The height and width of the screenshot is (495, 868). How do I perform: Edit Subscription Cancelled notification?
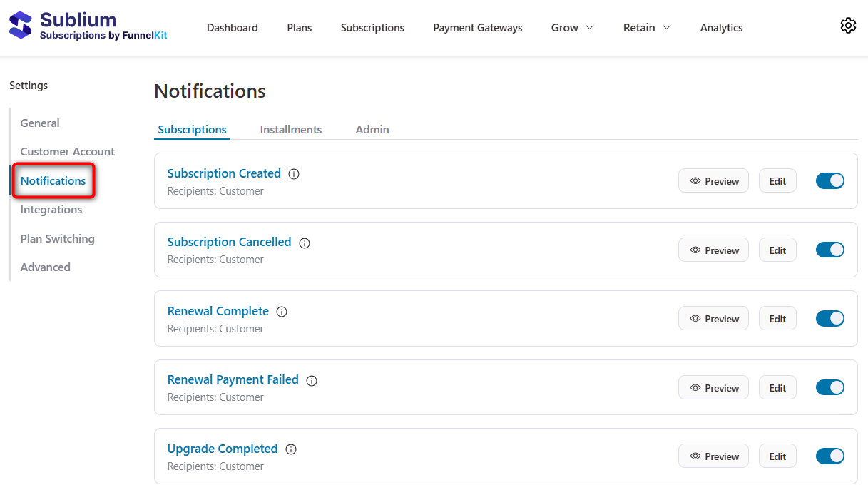pyautogui.click(x=777, y=250)
